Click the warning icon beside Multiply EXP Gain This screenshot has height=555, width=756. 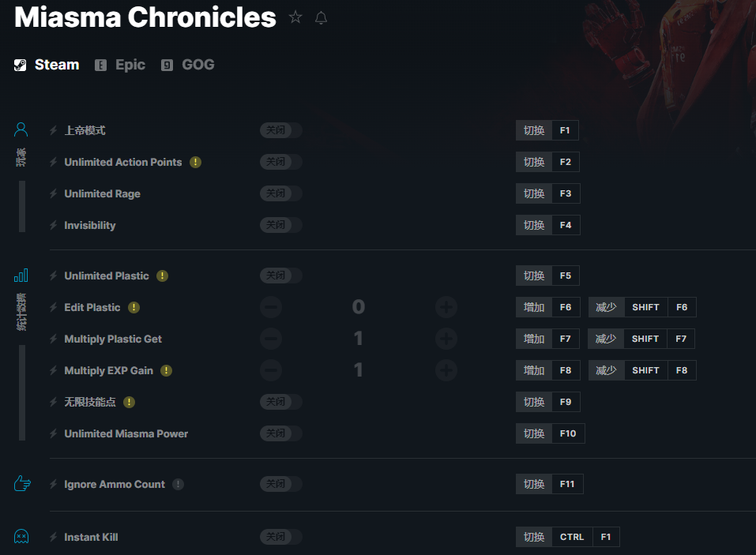pos(167,370)
